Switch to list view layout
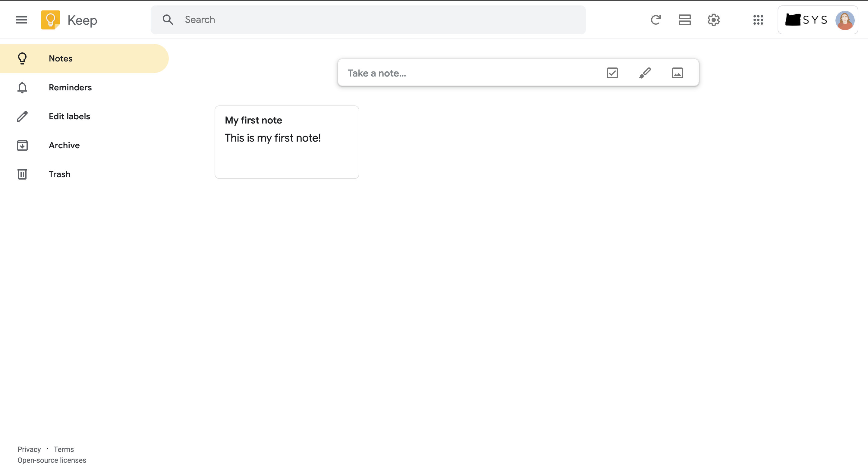Viewport: 868px width, 476px height. point(684,20)
